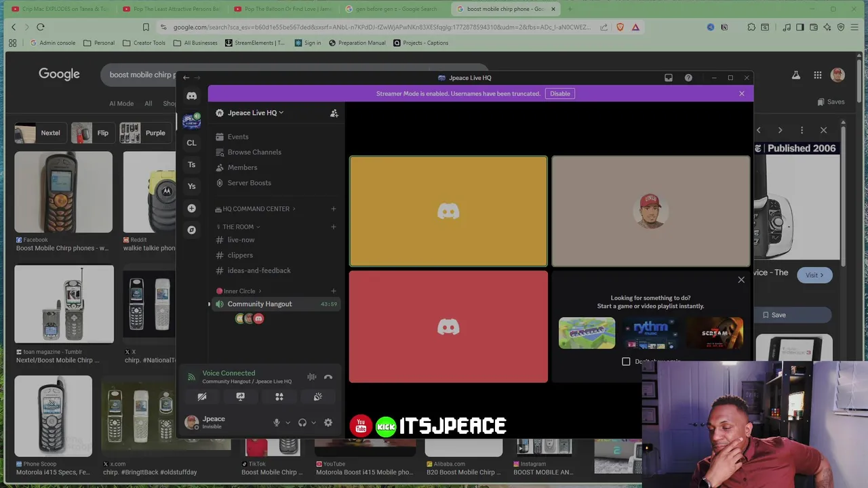Image resolution: width=868 pixels, height=488 pixels.
Task: Add a server with the plus icon
Action: coord(191,208)
